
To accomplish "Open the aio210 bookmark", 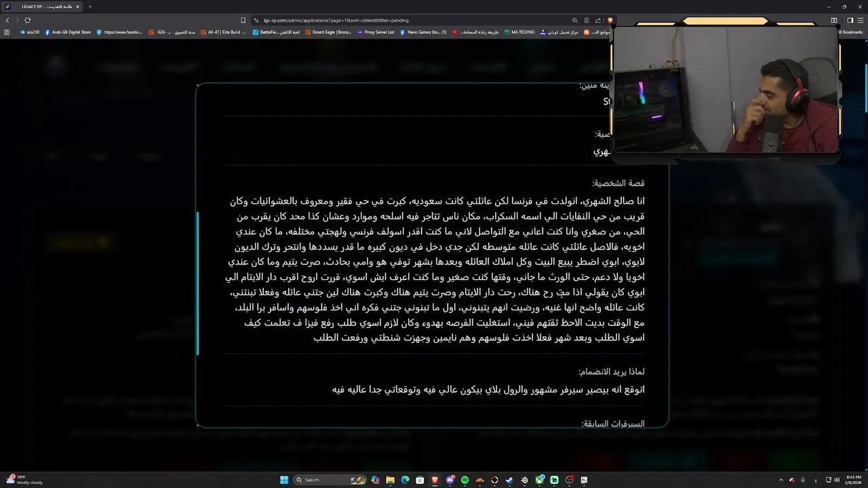I will pos(30,32).
